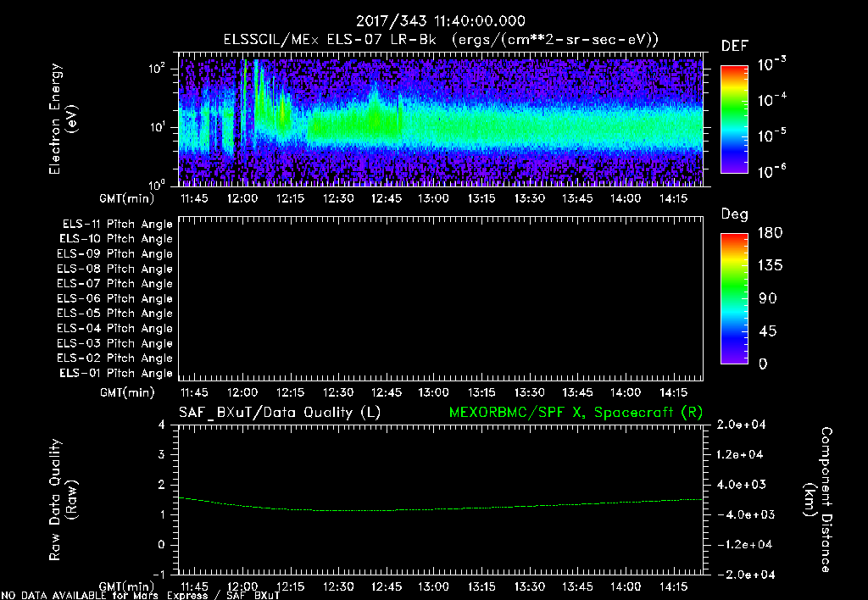Screen dimensions: 868x600
Task: Select the ELS-03 Pitch Angle row label
Action: (115, 343)
